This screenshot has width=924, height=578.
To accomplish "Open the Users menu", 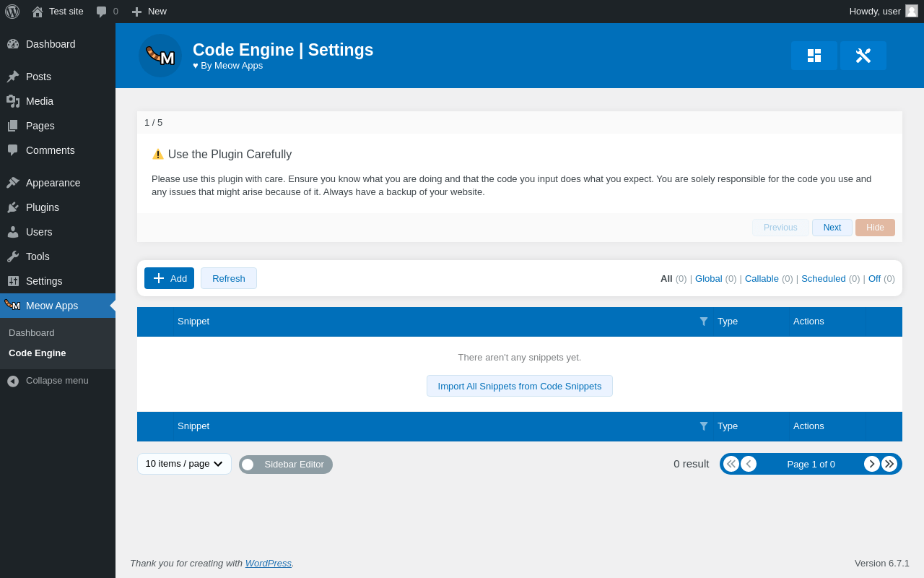I will point(58,232).
